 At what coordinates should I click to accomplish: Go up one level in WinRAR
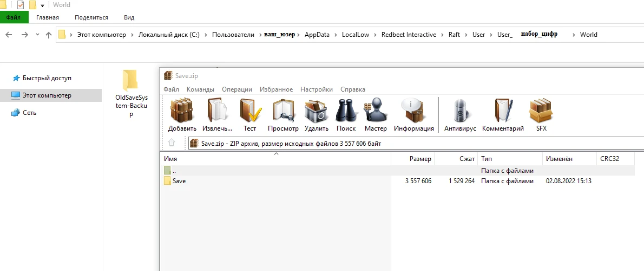172,143
